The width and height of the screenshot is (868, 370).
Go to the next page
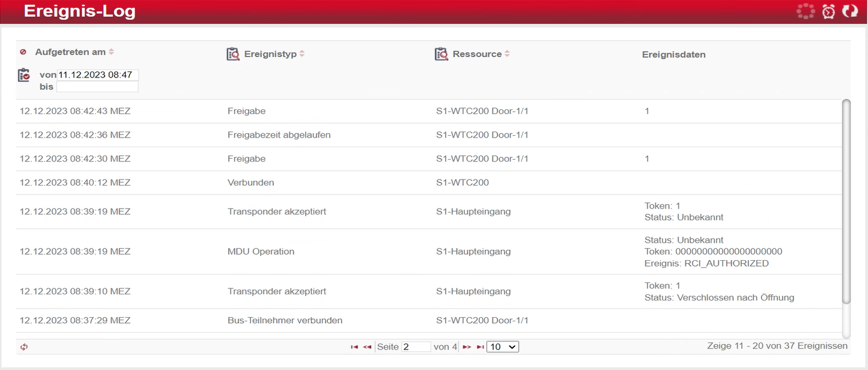467,347
